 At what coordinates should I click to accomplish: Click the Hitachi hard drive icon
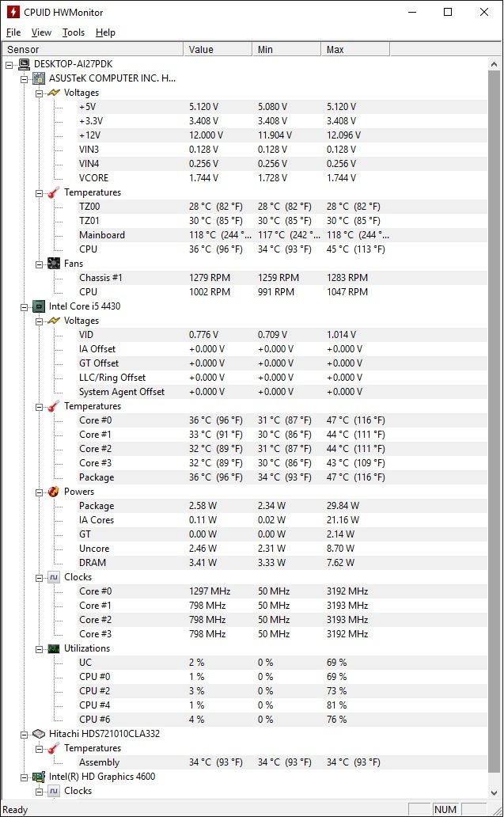click(x=39, y=734)
